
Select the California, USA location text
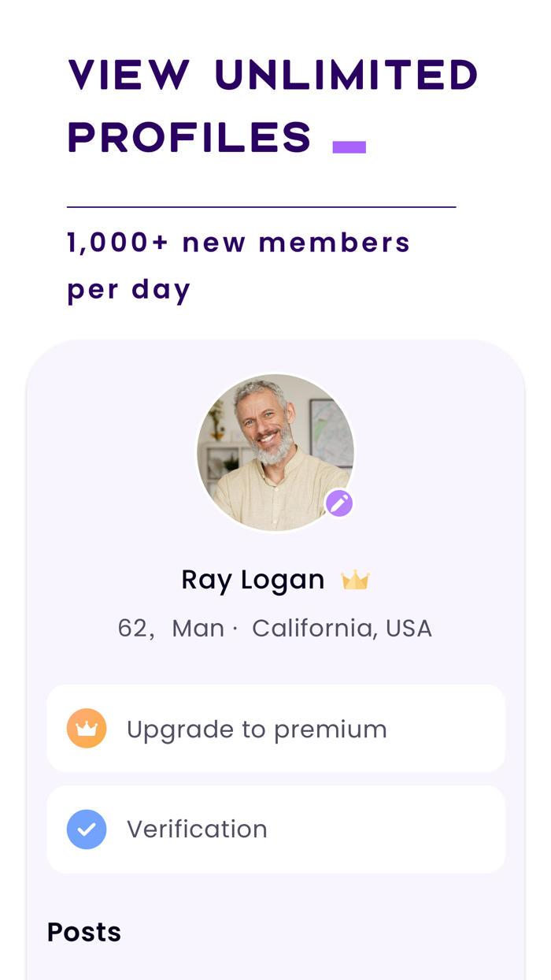coord(342,627)
